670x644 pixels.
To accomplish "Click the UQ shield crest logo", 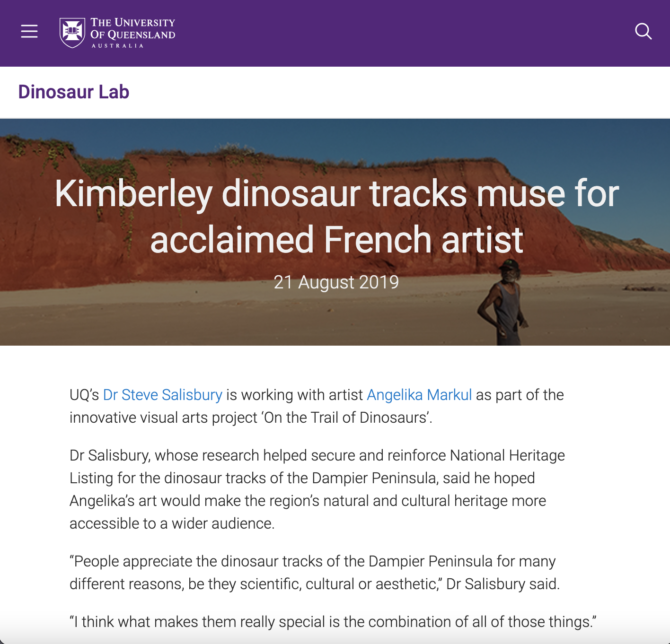I will pos(72,32).
